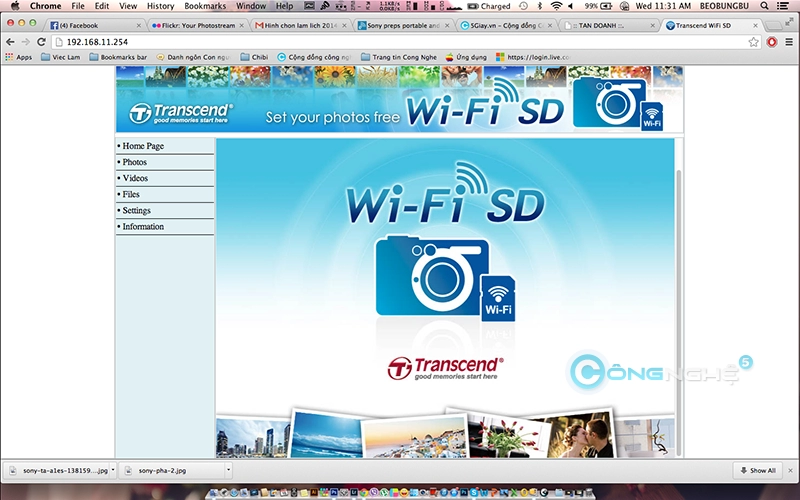Click the bookmark star icon

point(753,42)
